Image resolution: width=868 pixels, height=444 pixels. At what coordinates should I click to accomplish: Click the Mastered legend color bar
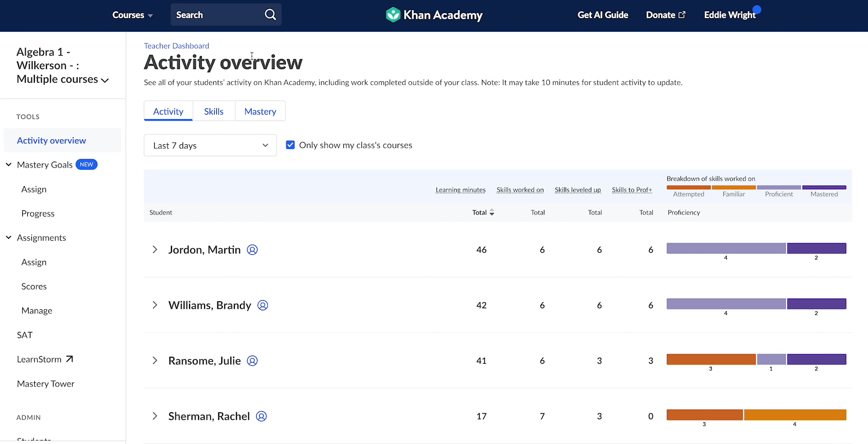click(824, 188)
